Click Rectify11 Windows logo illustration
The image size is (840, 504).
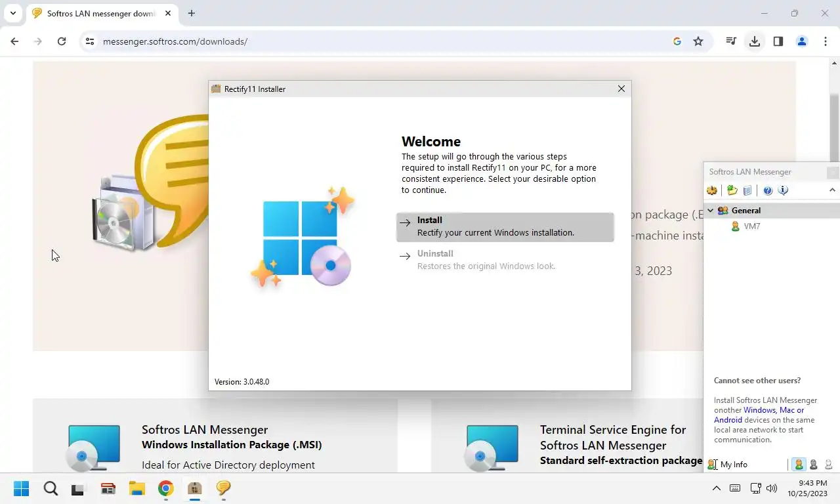coord(303,238)
